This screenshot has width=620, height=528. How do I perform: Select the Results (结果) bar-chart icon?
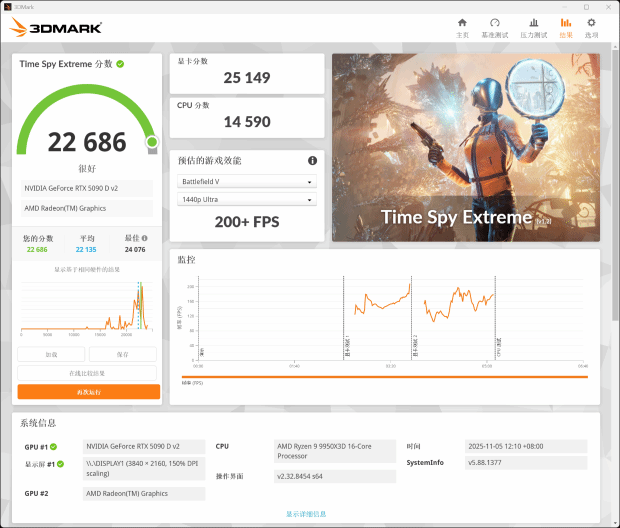pos(566,27)
